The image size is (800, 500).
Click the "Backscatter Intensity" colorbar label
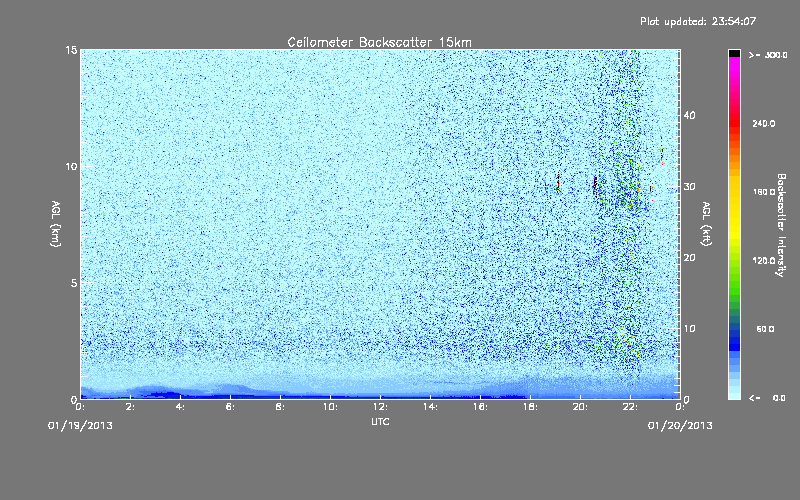[x=780, y=225]
